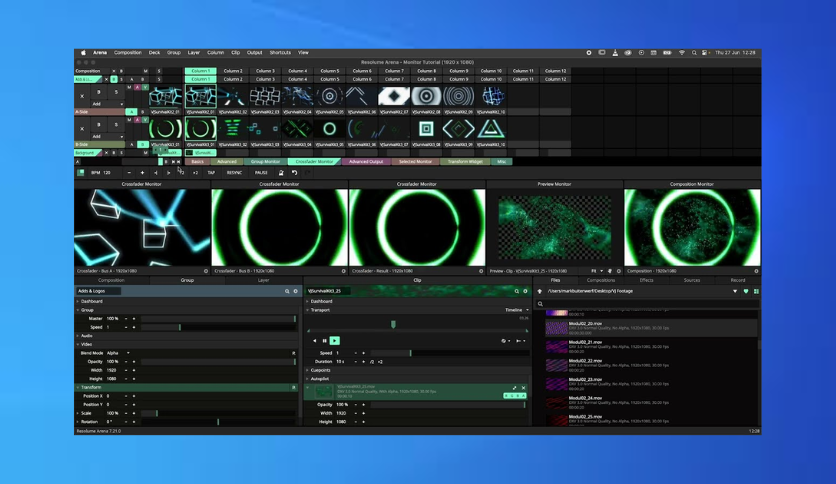Click the clip pause transport button
The image size is (836, 484).
click(x=324, y=341)
